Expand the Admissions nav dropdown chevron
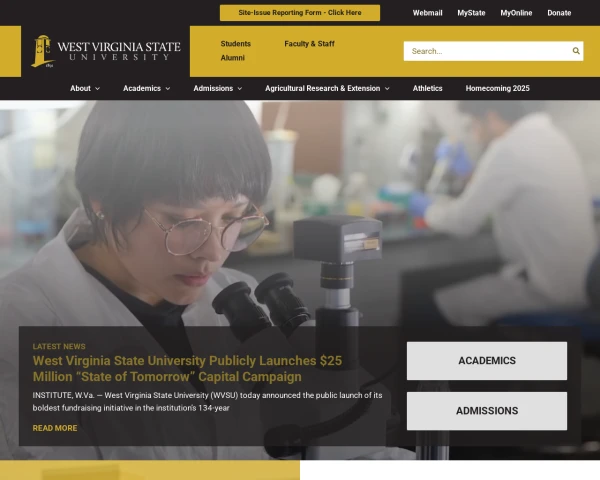Screen dimensions: 600x480 tap(240, 88)
